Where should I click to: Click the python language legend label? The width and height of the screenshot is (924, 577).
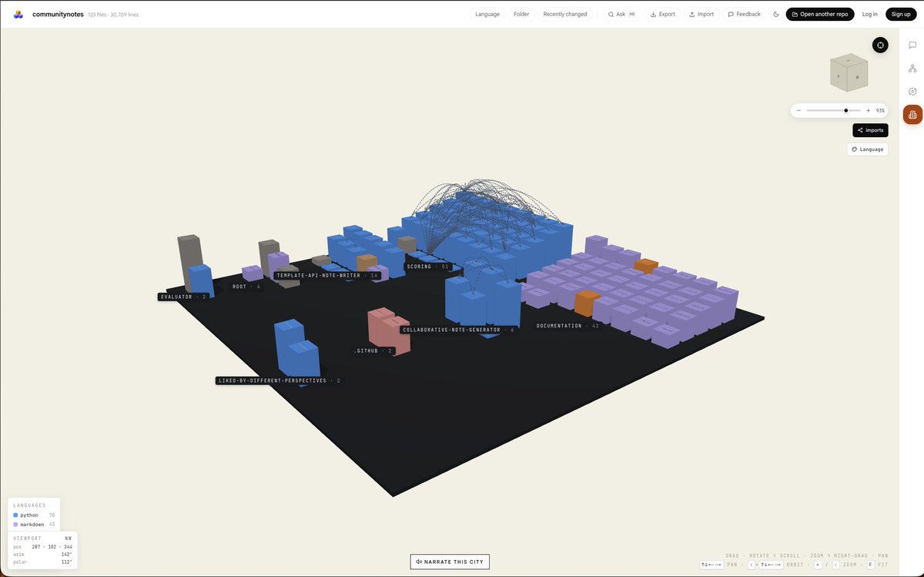pyautogui.click(x=29, y=515)
